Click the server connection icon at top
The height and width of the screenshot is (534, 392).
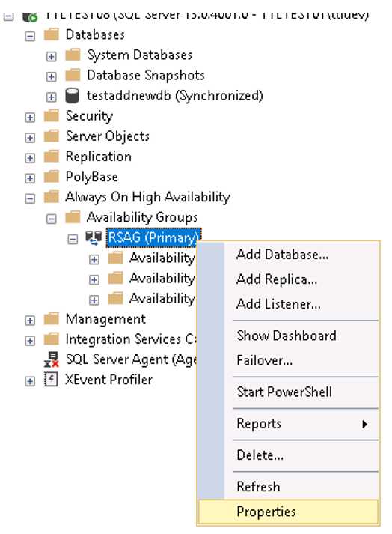[30, 16]
